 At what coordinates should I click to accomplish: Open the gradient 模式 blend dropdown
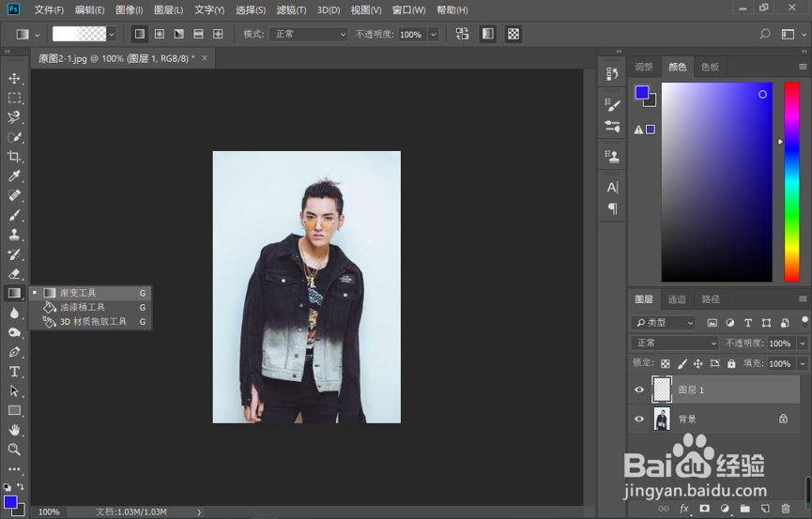click(309, 34)
